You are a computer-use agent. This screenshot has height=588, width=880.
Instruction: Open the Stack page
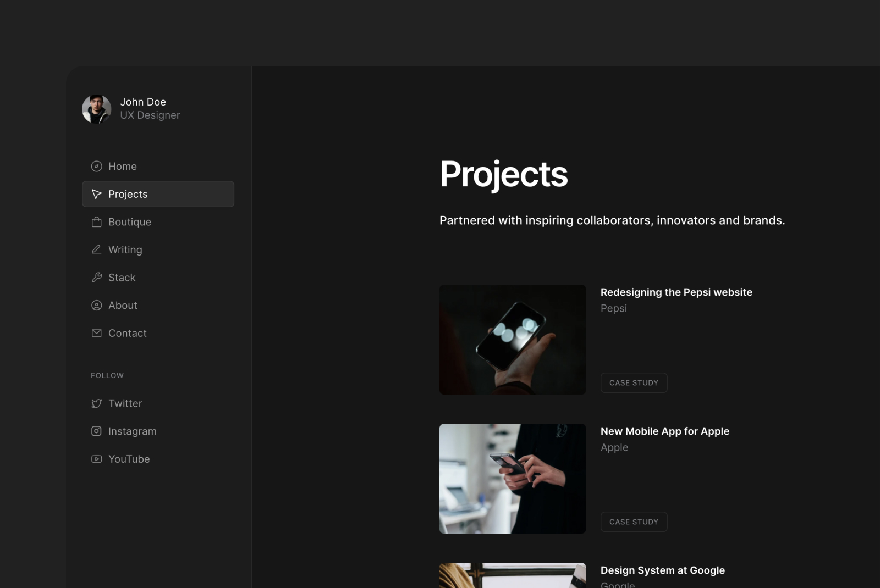[158, 278]
